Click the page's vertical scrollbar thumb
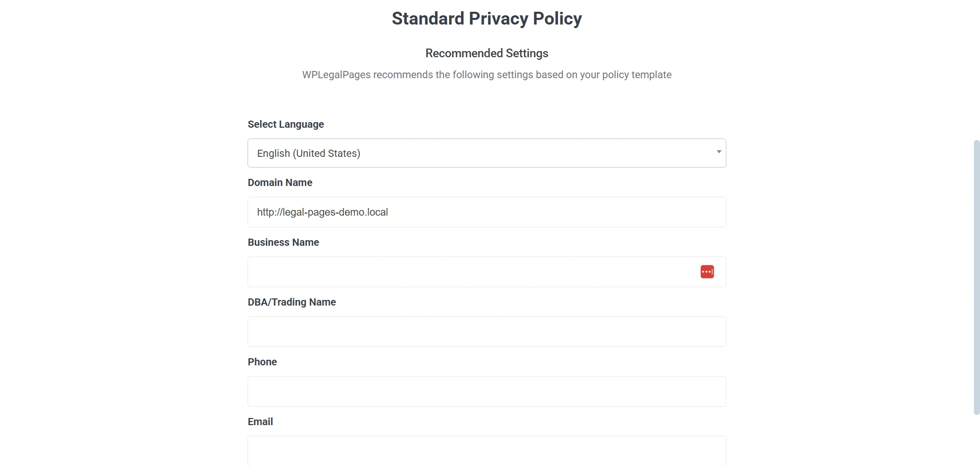980x466 pixels. tap(976, 276)
